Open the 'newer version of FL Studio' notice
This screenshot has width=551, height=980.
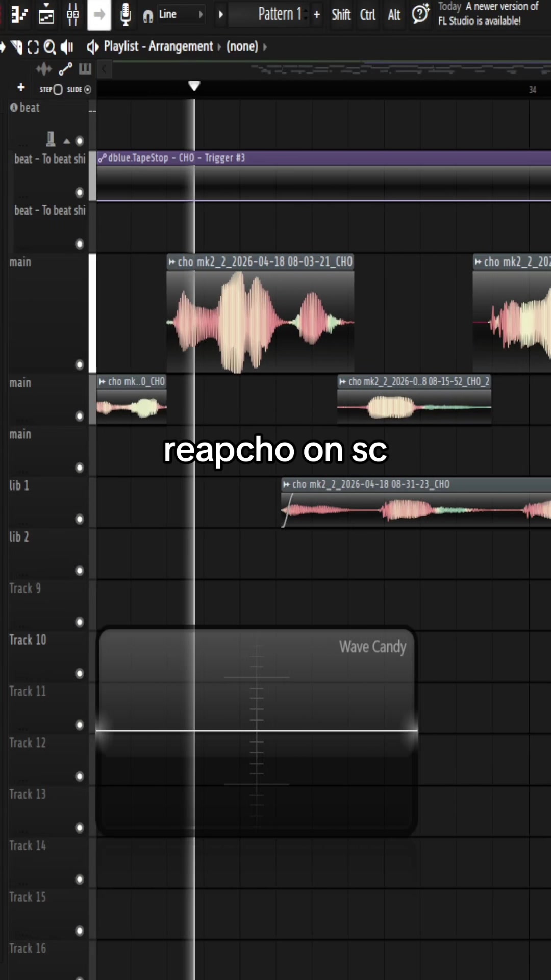pos(488,14)
